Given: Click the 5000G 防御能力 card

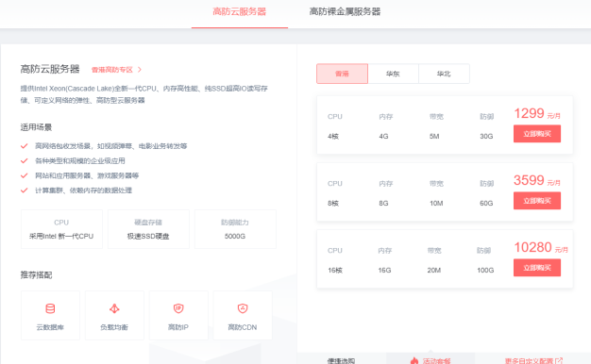Looking at the screenshot, I should [x=235, y=229].
